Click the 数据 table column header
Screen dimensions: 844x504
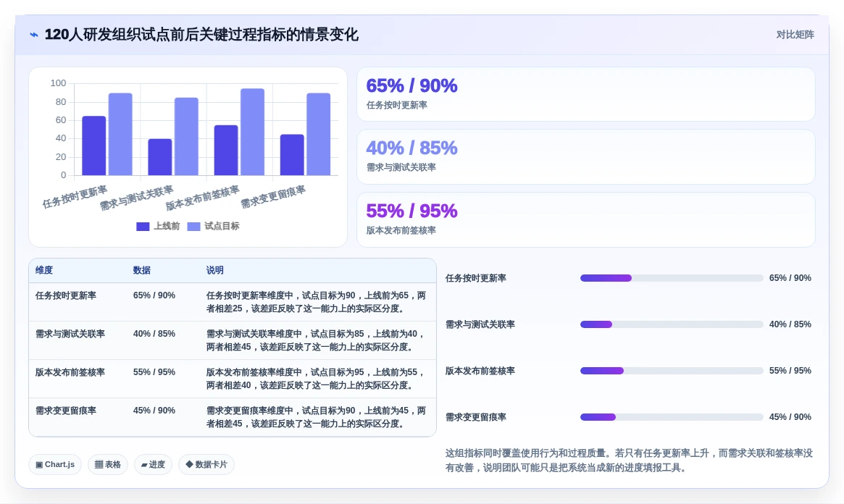tap(141, 270)
